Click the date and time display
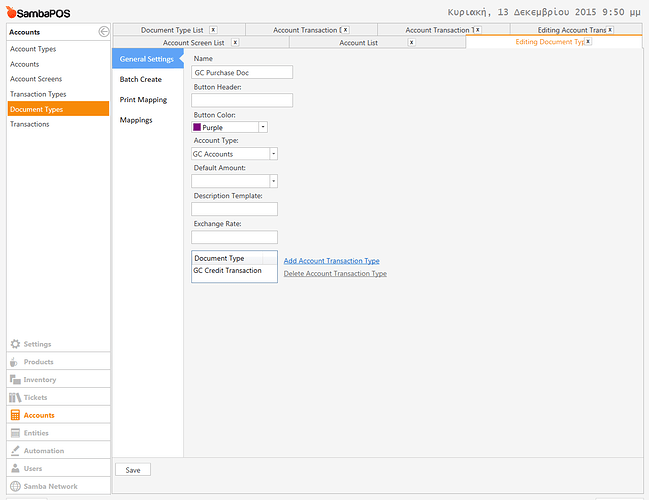Image resolution: width=649 pixels, height=500 pixels. coord(544,12)
